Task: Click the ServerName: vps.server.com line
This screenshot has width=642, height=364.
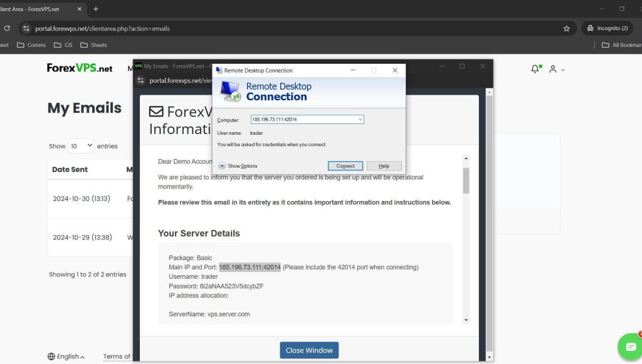Action: tap(209, 314)
